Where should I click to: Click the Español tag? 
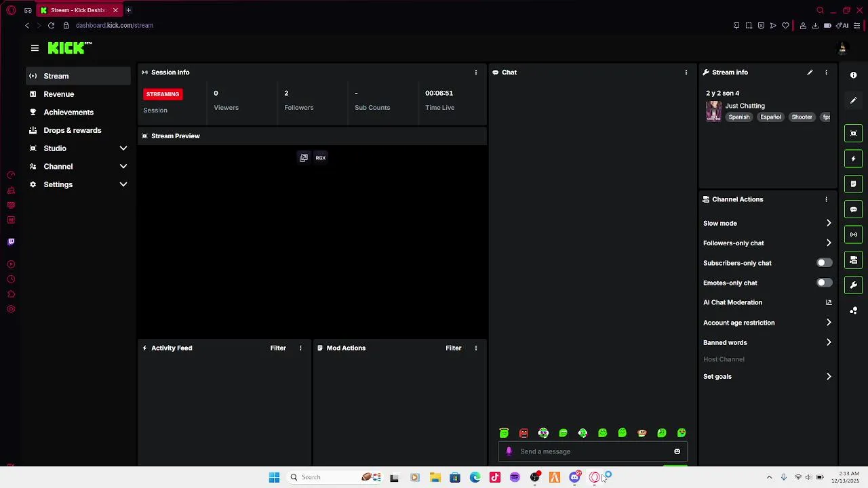click(x=771, y=117)
